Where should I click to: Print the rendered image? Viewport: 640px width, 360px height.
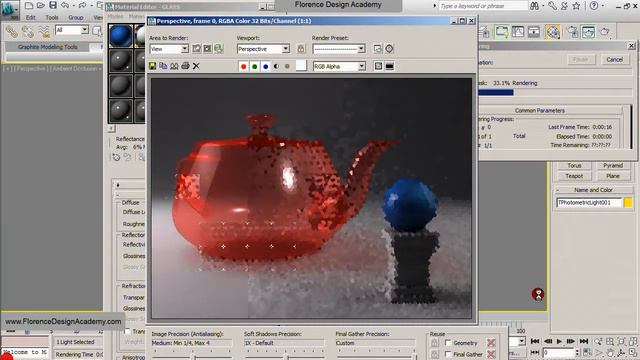pyautogui.click(x=185, y=66)
